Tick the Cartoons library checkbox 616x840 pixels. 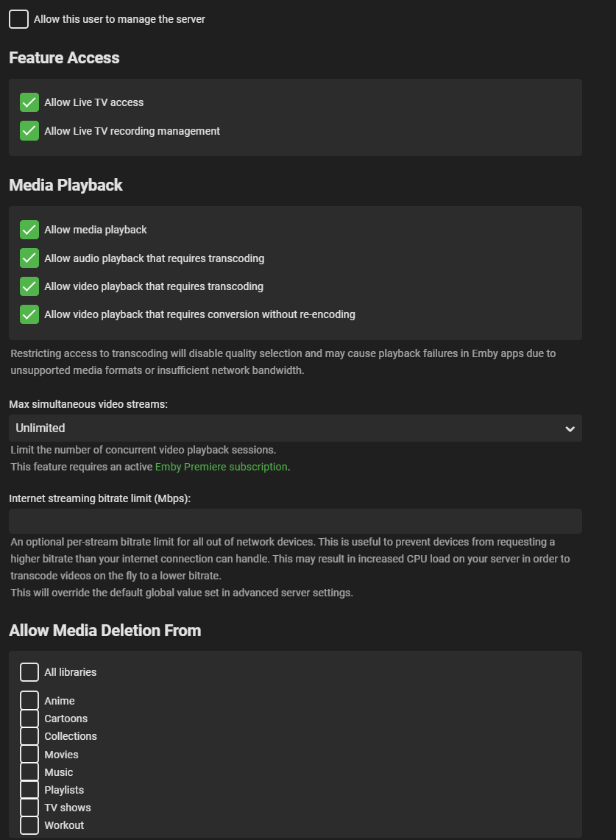(x=29, y=719)
